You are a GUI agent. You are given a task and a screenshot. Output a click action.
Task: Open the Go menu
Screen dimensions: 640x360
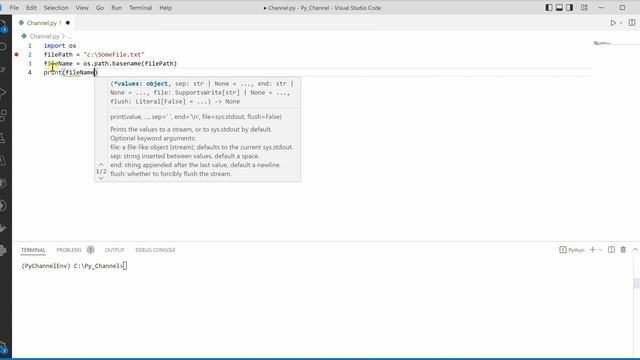100,8
